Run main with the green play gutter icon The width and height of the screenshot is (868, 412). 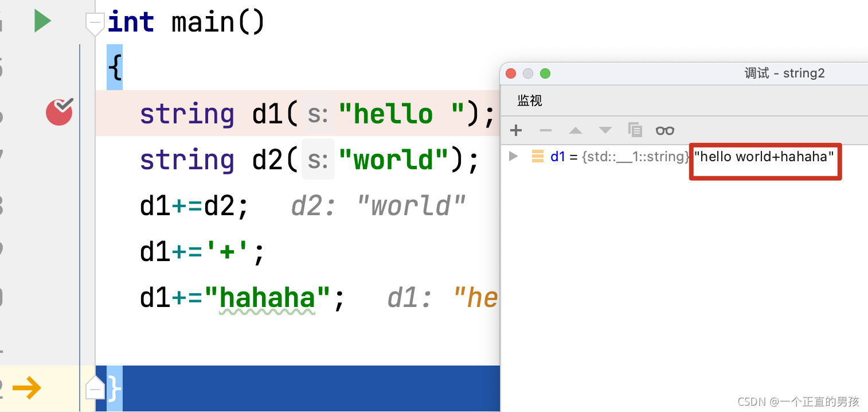click(x=42, y=21)
